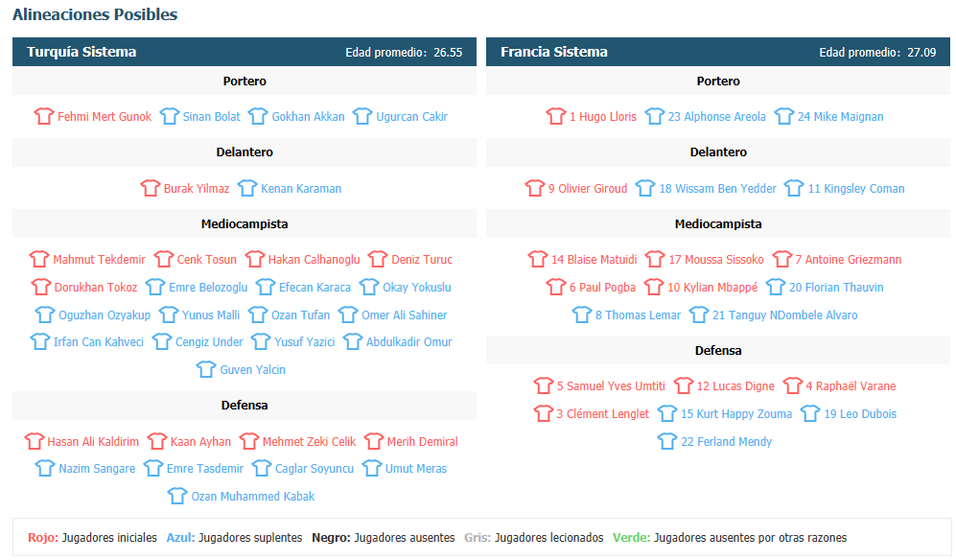Open 4 Raphaël Varane player link

pos(851,386)
